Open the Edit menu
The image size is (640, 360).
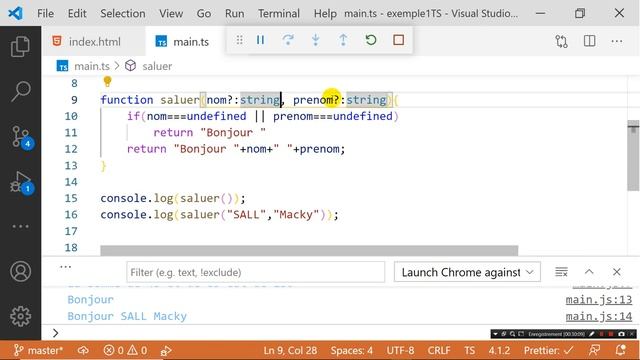tap(77, 13)
